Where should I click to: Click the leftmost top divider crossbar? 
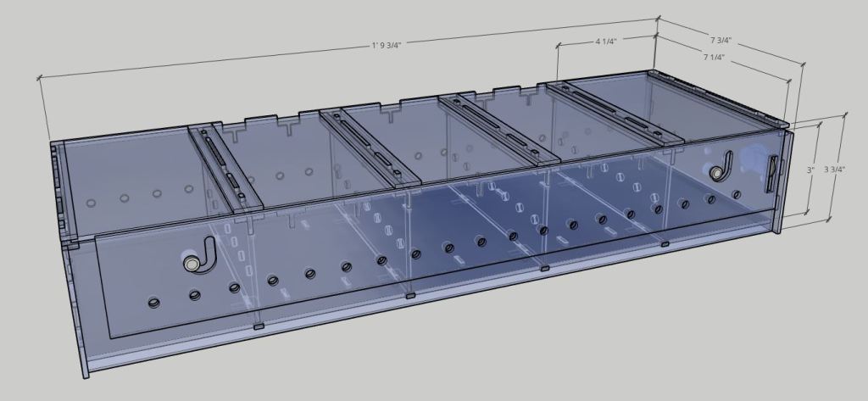pyautogui.click(x=227, y=168)
